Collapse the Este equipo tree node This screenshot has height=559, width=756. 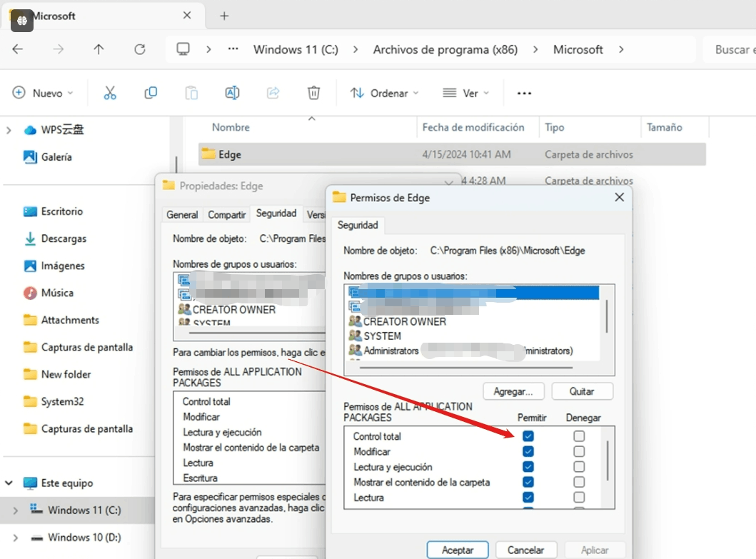(x=9, y=483)
